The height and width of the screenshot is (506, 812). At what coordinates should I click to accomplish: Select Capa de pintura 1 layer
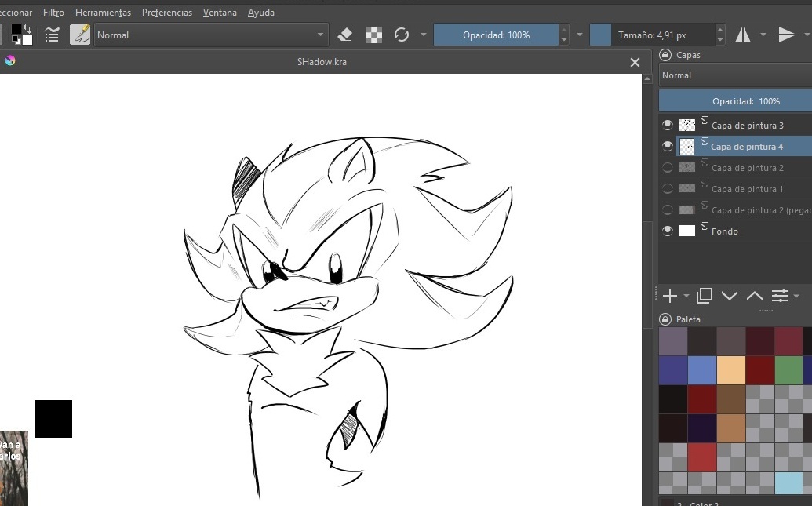click(747, 189)
